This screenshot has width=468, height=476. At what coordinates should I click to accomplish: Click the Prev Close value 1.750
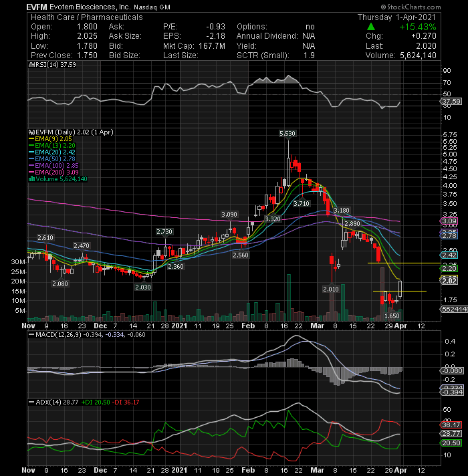click(87, 55)
